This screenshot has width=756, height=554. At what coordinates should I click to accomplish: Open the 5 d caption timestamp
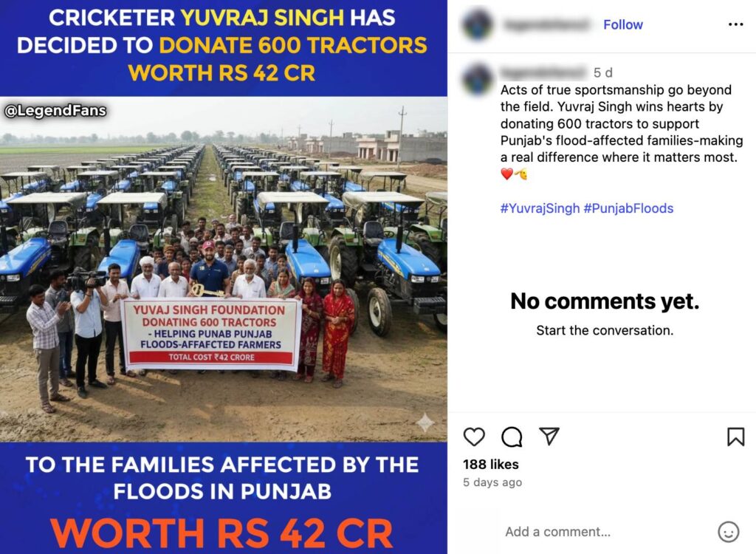click(x=602, y=73)
